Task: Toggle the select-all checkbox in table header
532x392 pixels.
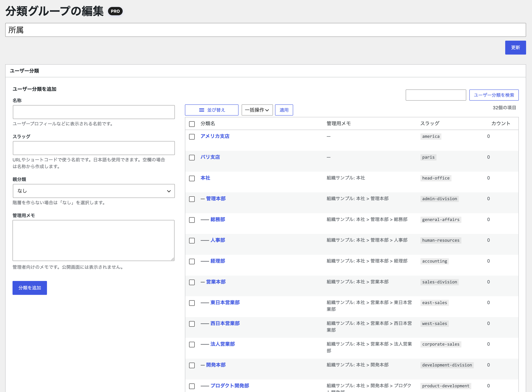Action: (192, 124)
